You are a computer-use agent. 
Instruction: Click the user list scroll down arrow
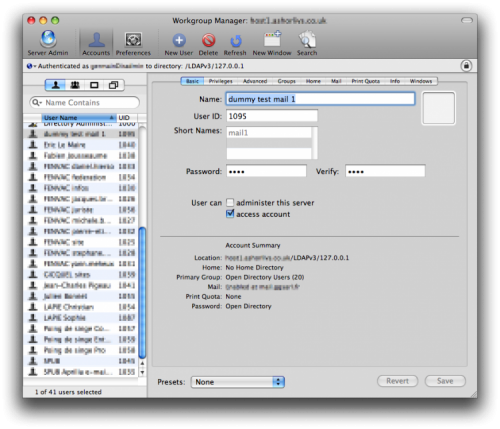[x=142, y=372]
